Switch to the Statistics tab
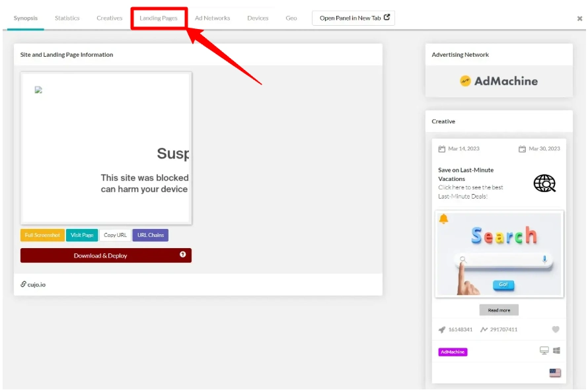This screenshot has height=390, width=588. pyautogui.click(x=67, y=18)
